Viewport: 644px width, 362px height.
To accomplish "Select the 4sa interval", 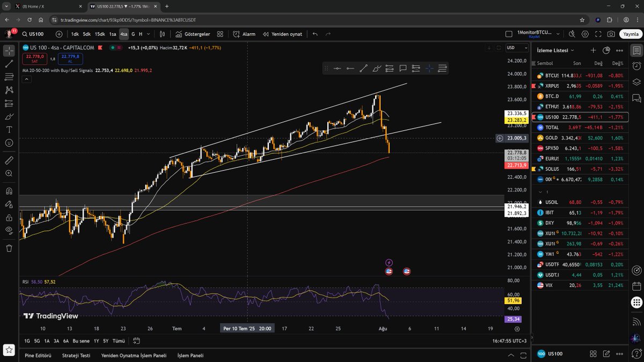I will click(124, 34).
